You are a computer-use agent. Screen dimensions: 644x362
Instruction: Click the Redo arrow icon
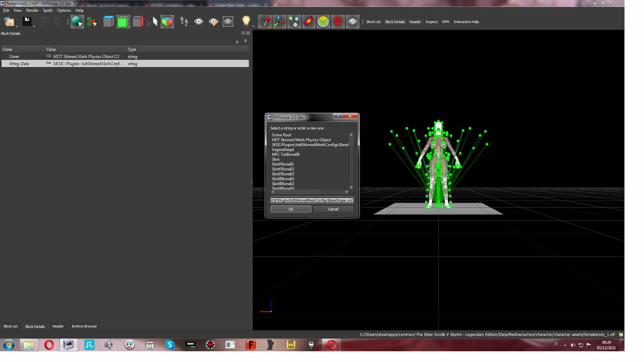(58, 22)
